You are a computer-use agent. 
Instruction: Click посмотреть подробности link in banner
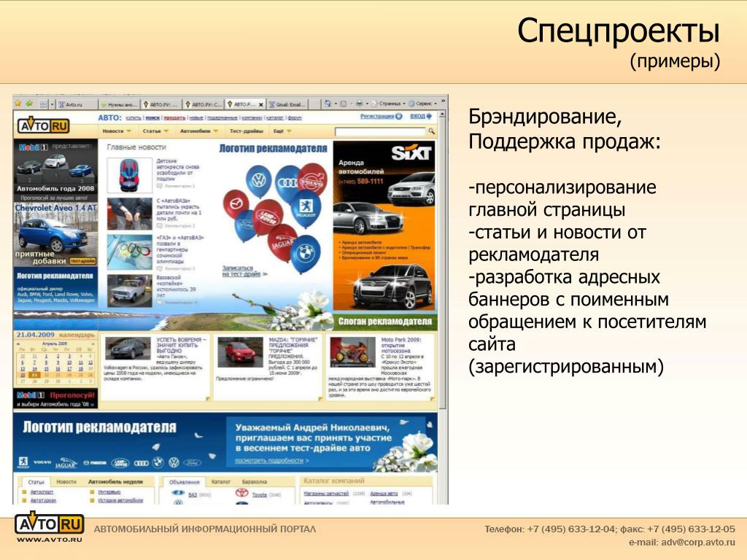[269, 461]
